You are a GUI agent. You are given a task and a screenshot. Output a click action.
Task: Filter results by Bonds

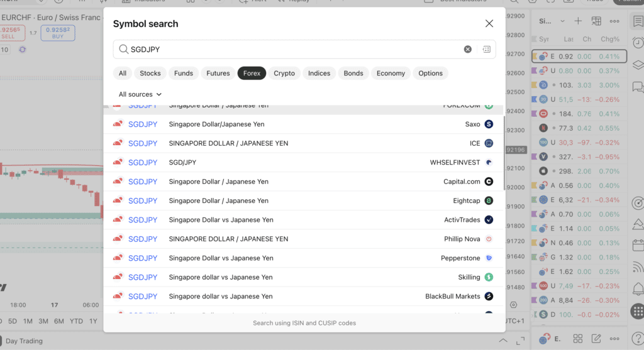point(353,73)
